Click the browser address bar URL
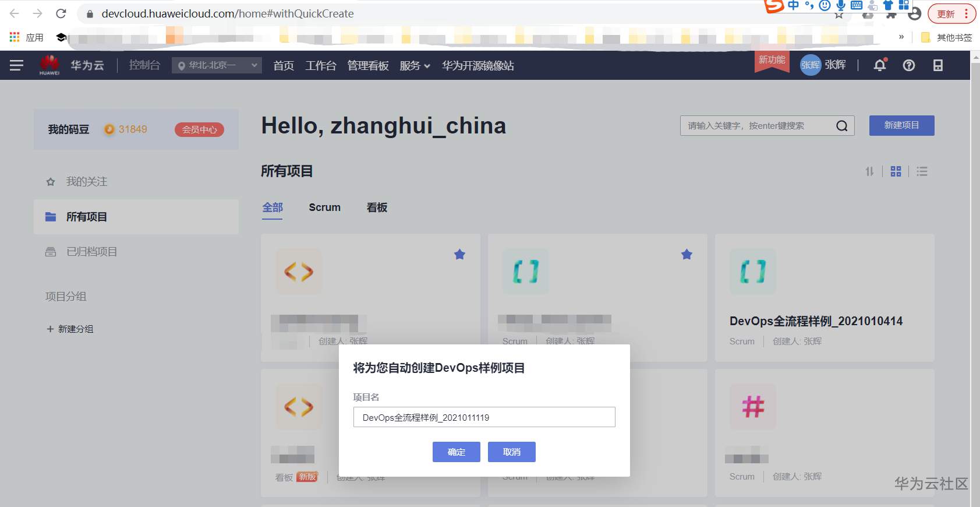Image resolution: width=980 pixels, height=507 pixels. click(x=228, y=13)
